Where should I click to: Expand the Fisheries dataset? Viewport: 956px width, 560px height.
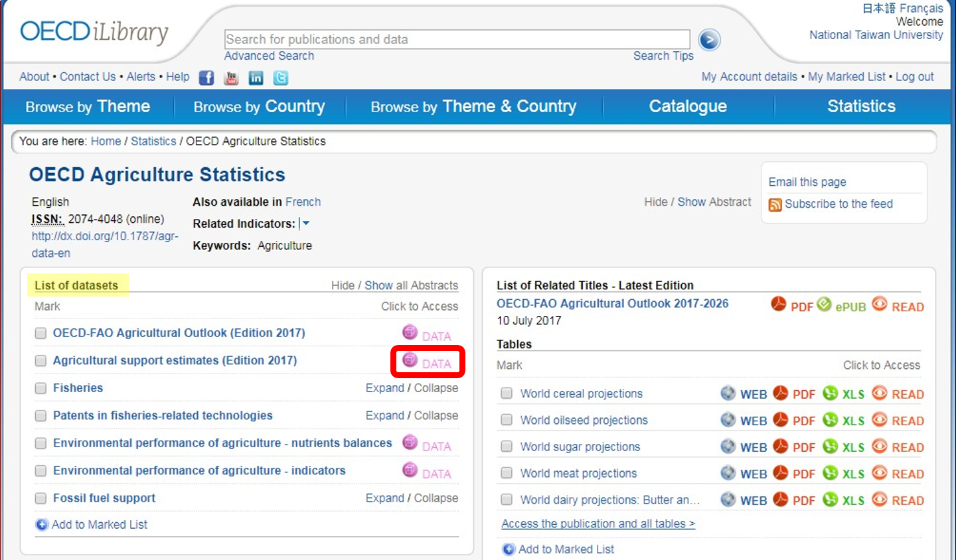(384, 388)
